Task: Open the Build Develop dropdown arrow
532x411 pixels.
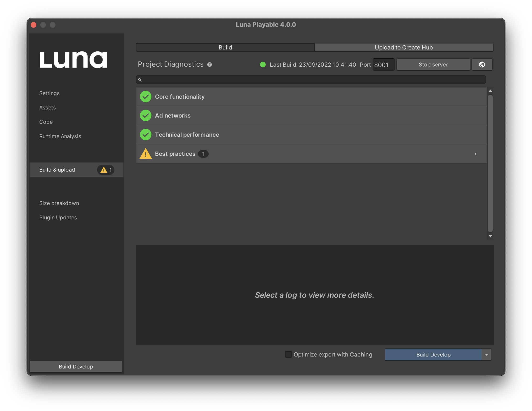Action: (x=487, y=355)
